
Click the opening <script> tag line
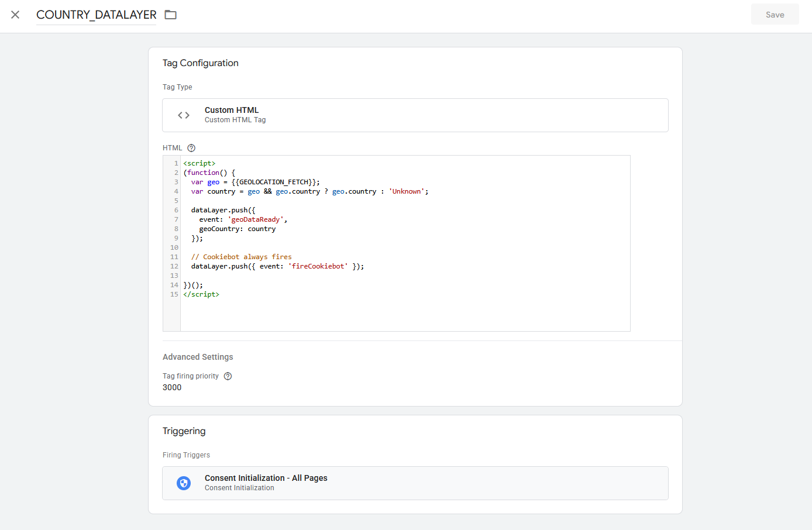tap(199, 163)
